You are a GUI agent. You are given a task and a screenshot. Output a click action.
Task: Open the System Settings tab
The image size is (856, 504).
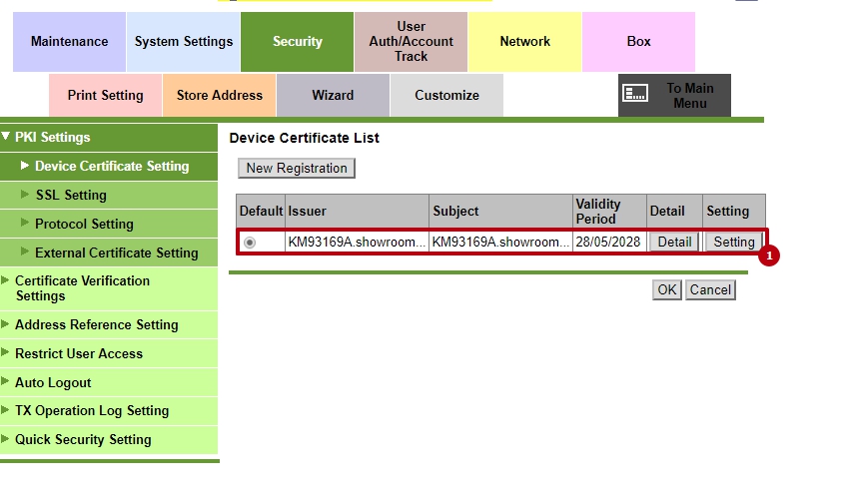[x=184, y=42]
